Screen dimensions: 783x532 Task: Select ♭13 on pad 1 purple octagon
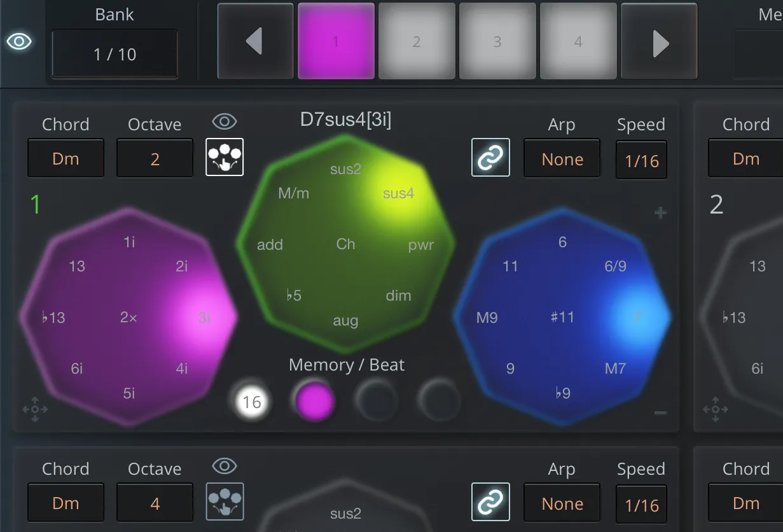[x=54, y=317]
